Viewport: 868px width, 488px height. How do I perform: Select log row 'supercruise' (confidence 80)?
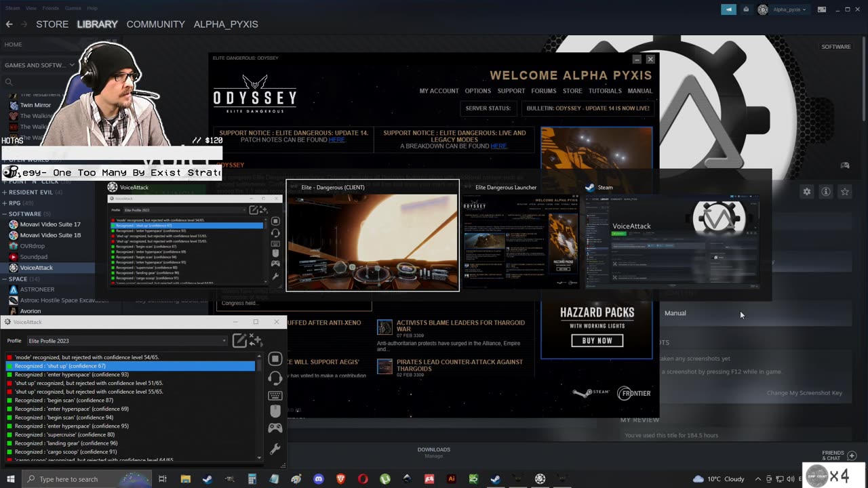(130, 434)
